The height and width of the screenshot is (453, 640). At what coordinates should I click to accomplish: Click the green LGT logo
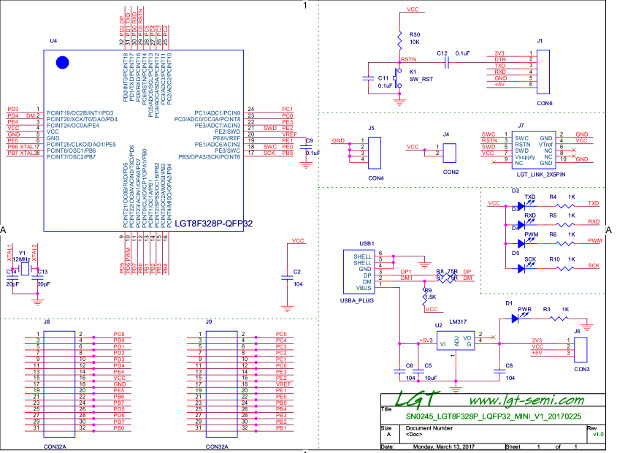click(416, 399)
